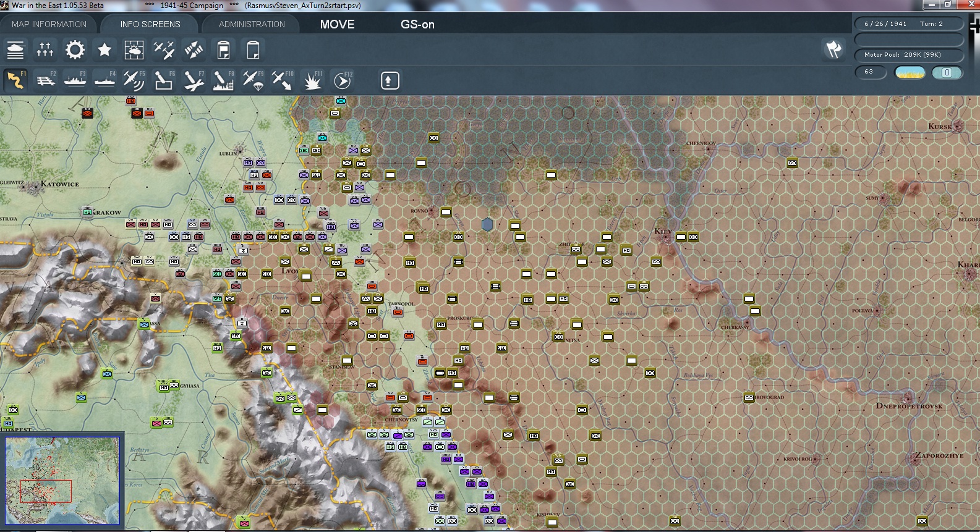Select the F3 naval transport mode
This screenshot has height=532, width=980.
[x=75, y=80]
